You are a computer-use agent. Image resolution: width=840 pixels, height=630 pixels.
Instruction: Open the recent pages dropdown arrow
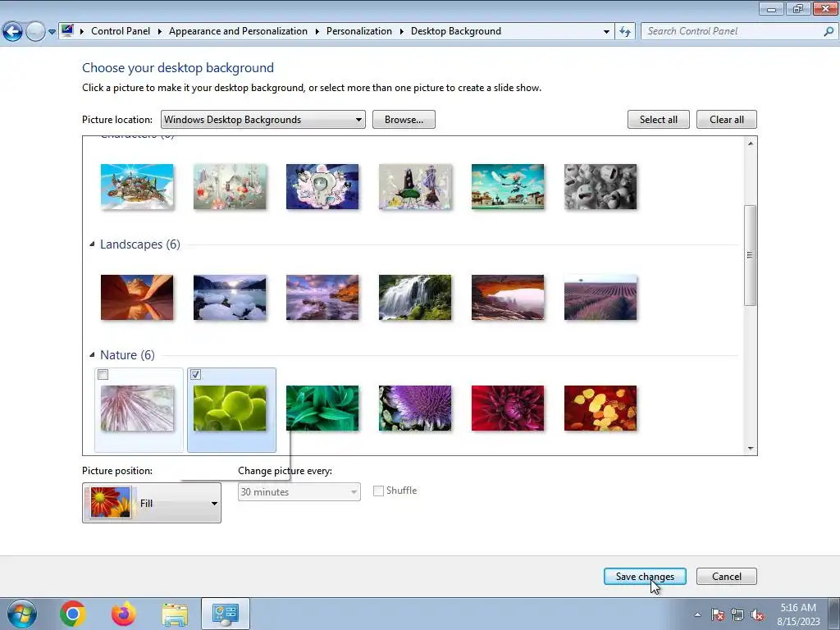52,32
